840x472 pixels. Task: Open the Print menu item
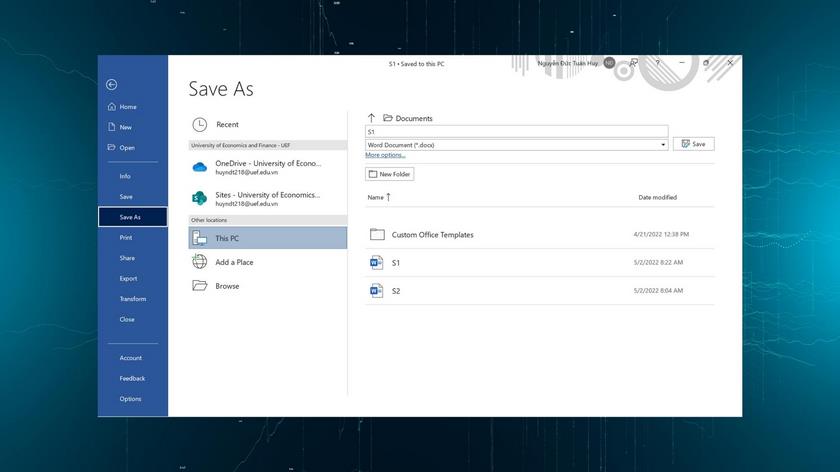[126, 238]
